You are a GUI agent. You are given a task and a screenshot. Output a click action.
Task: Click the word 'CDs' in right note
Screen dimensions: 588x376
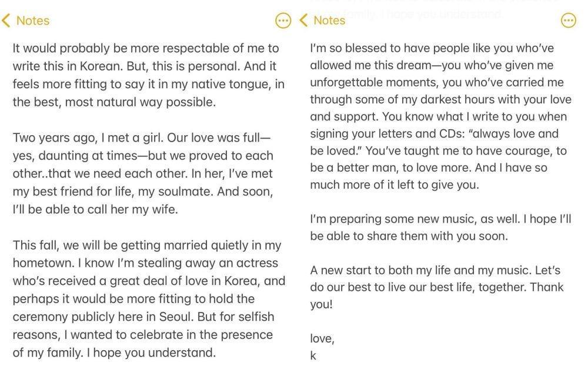452,134
